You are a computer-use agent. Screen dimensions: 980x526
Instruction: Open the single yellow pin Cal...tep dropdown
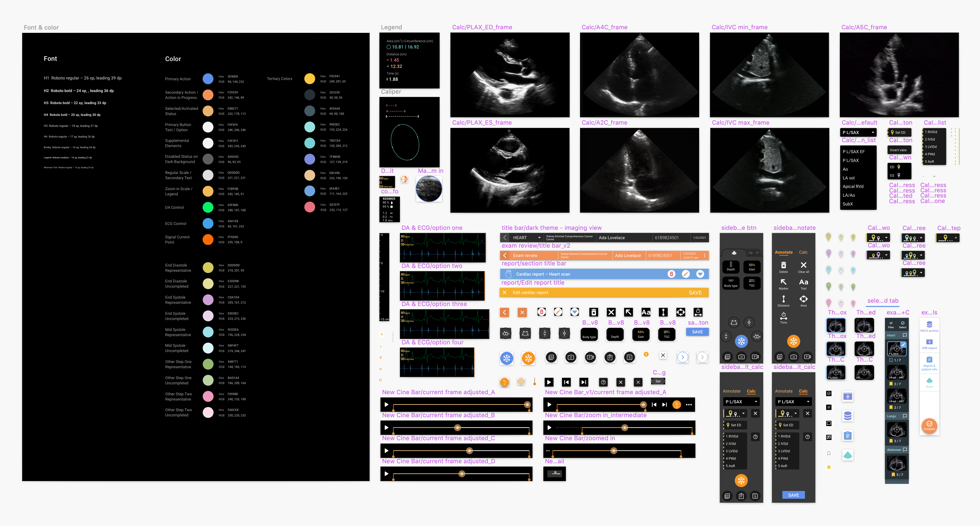tap(948, 238)
